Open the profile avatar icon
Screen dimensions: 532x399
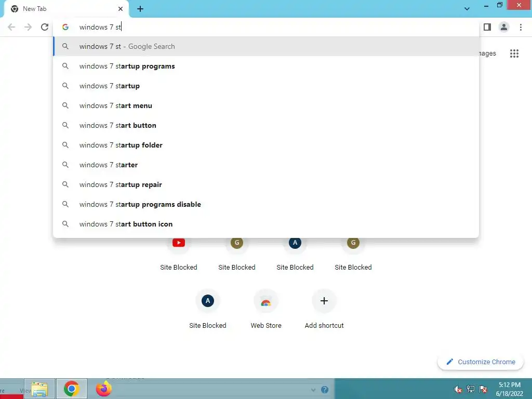pyautogui.click(x=504, y=27)
